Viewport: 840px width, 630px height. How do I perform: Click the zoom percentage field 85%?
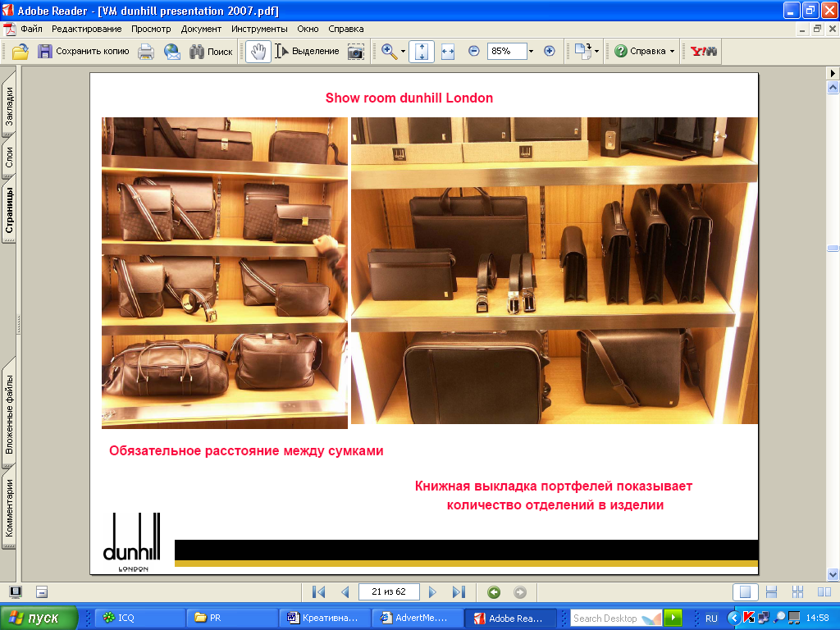pos(507,51)
